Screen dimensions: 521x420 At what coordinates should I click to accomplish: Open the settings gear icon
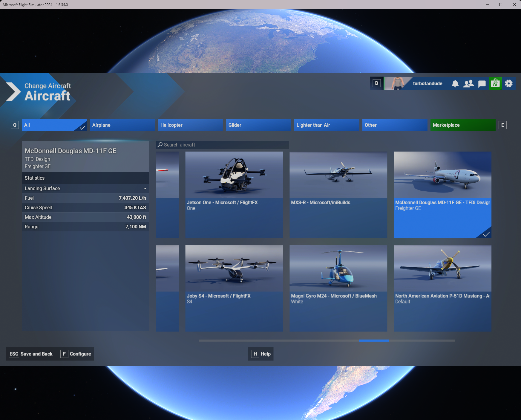509,83
